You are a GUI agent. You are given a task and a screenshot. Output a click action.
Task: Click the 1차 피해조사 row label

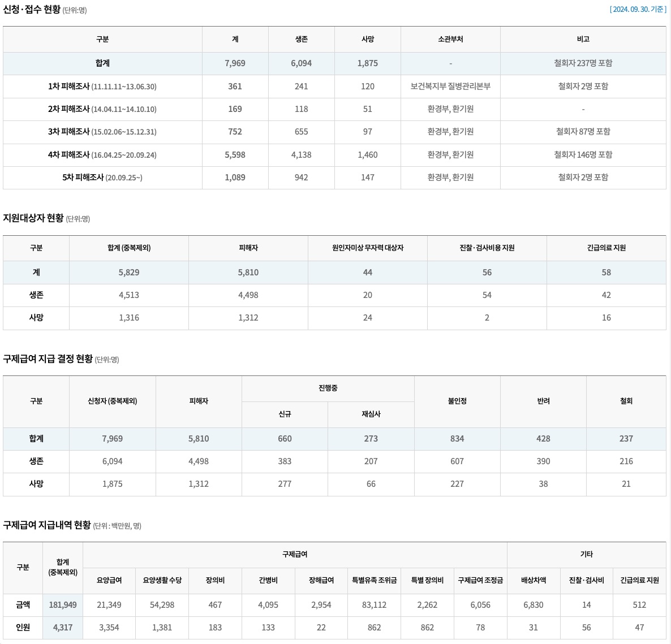click(x=102, y=87)
